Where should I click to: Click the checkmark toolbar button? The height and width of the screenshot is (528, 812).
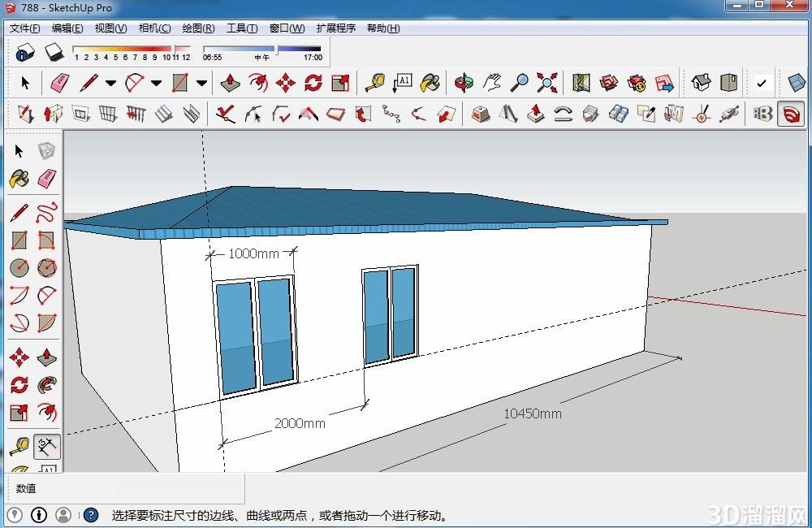(x=762, y=83)
